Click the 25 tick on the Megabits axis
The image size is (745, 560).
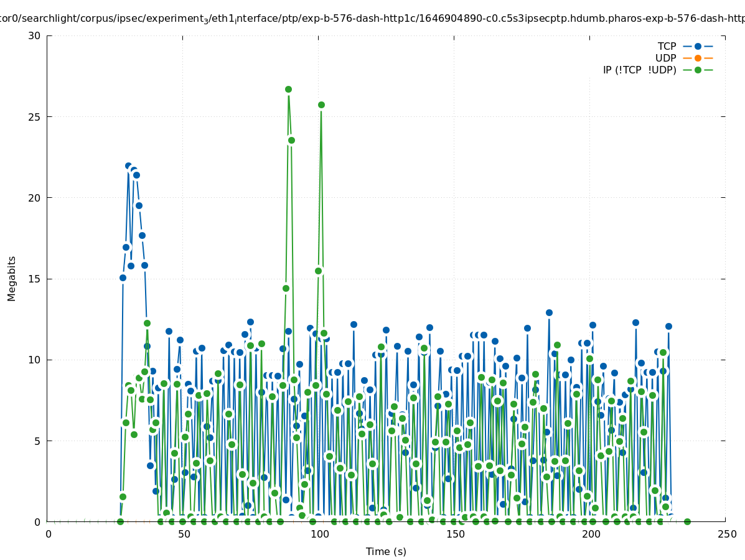tap(35, 116)
